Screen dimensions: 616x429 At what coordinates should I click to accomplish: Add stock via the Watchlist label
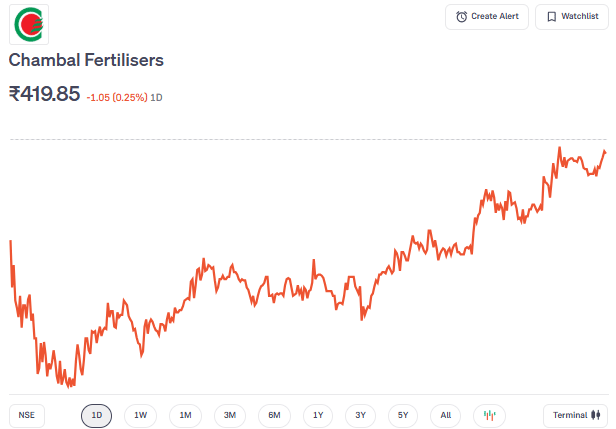[x=579, y=17]
